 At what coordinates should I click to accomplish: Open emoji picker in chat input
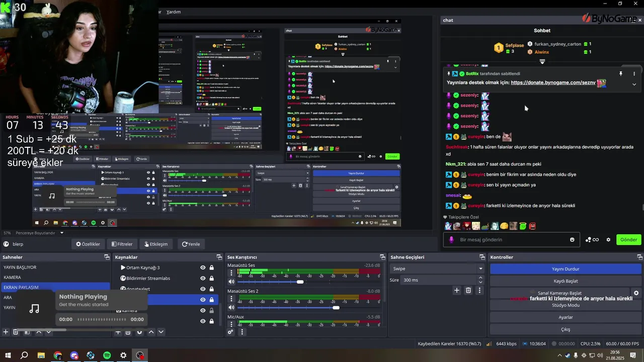[x=572, y=240]
